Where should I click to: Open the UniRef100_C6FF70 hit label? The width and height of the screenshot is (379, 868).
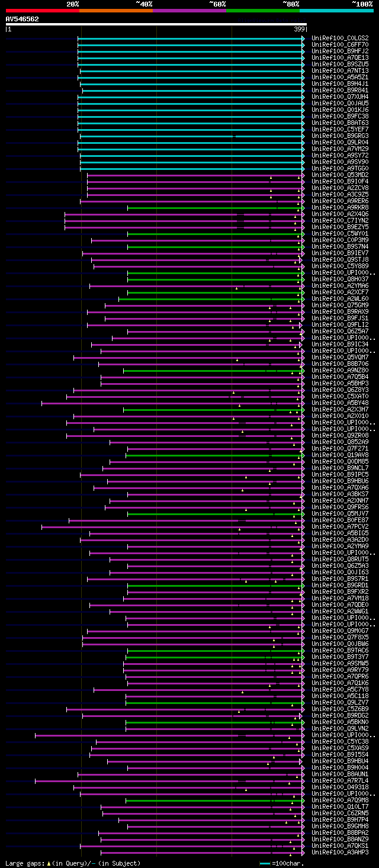(339, 45)
